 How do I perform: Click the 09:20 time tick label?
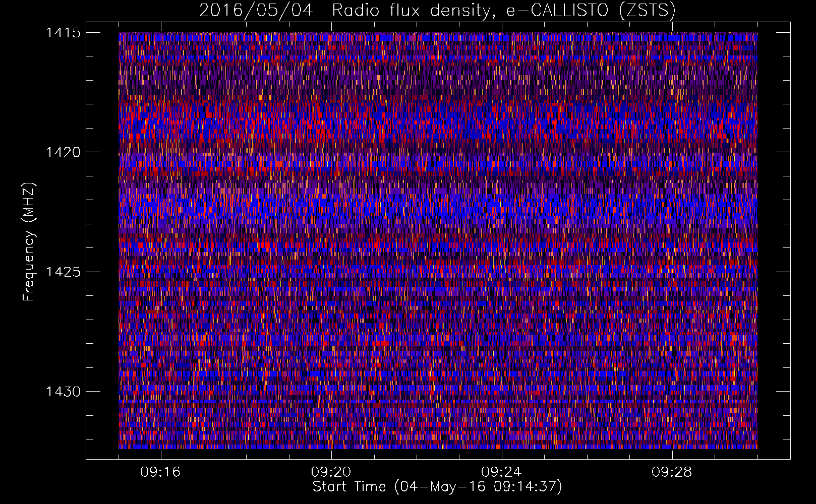331,472
